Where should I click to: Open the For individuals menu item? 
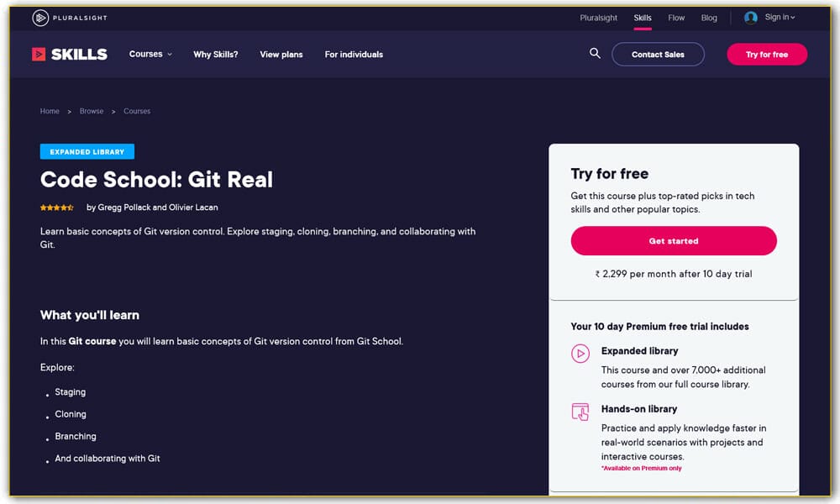tap(354, 55)
